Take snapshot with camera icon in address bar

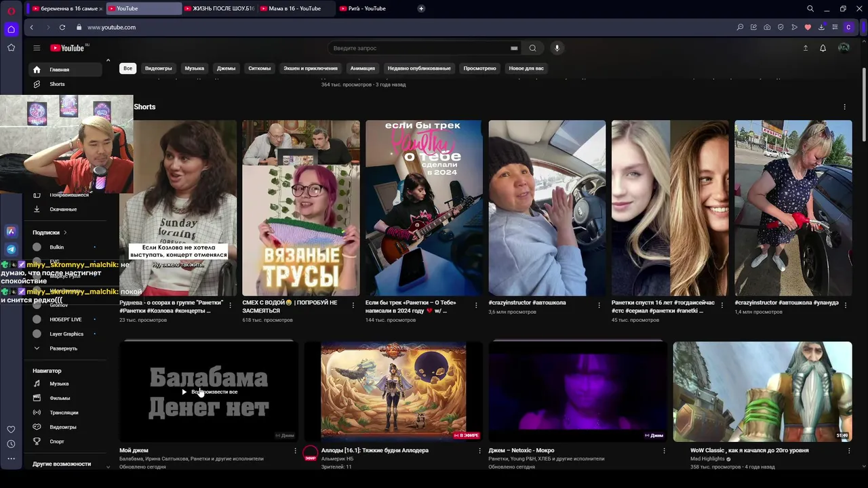click(767, 27)
